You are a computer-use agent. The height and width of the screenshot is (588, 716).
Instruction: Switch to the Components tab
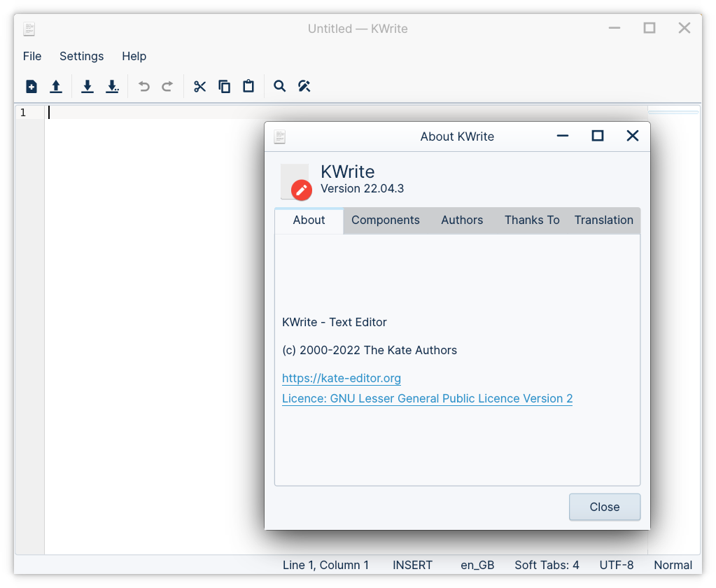386,220
